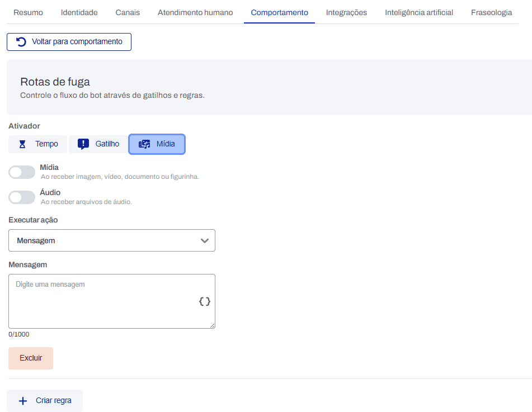Click the media icon on Mídia button

pyautogui.click(x=144, y=144)
